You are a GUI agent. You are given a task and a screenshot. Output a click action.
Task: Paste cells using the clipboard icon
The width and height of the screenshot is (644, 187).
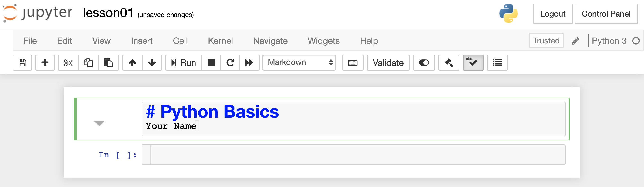(x=108, y=63)
